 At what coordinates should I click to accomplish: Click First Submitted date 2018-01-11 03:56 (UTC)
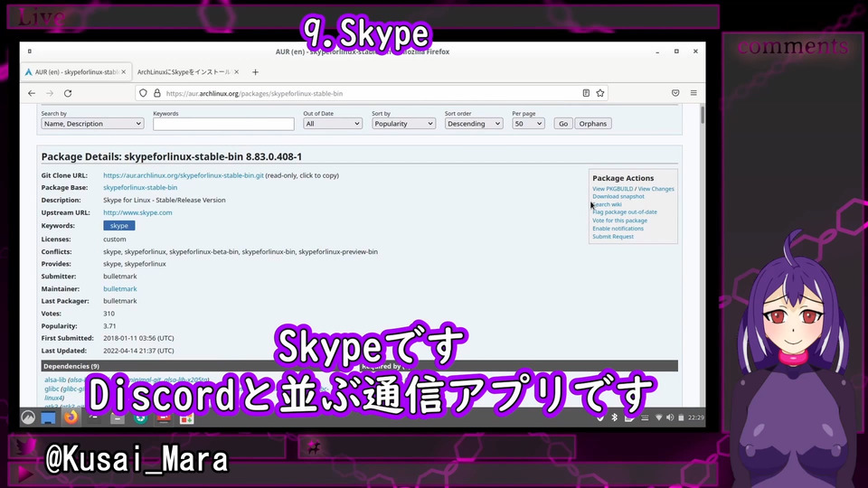click(138, 338)
